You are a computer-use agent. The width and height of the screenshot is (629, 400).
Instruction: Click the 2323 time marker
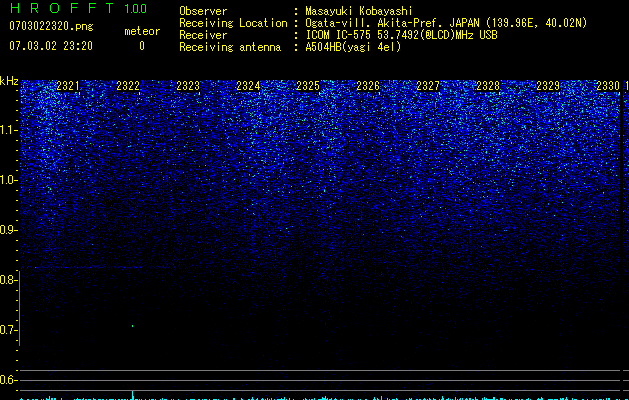pos(188,86)
